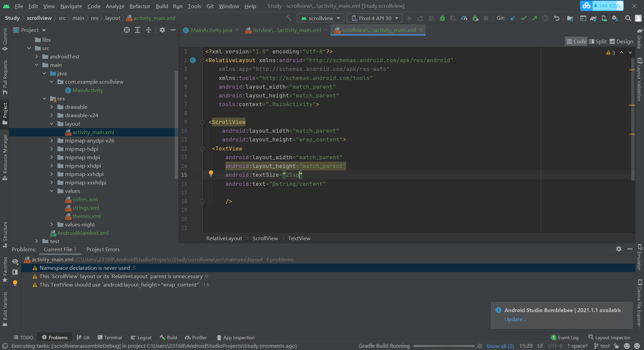Click the Gradle build progress bar
Image resolution: width=644 pixels, height=350 pixels.
(443, 346)
